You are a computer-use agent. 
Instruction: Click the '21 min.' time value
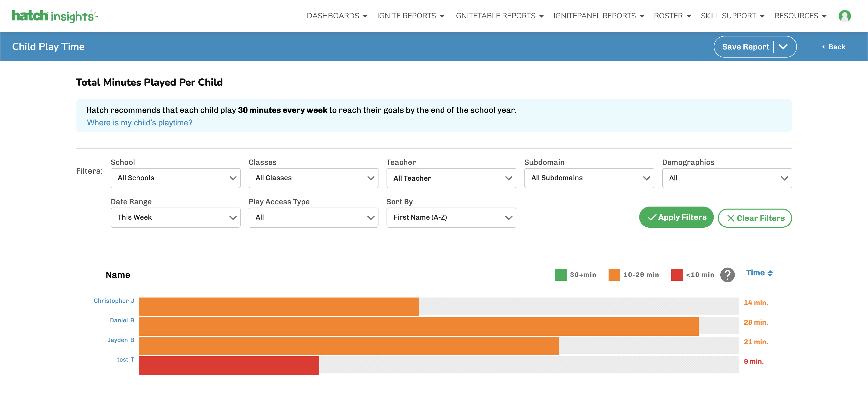pos(756,342)
